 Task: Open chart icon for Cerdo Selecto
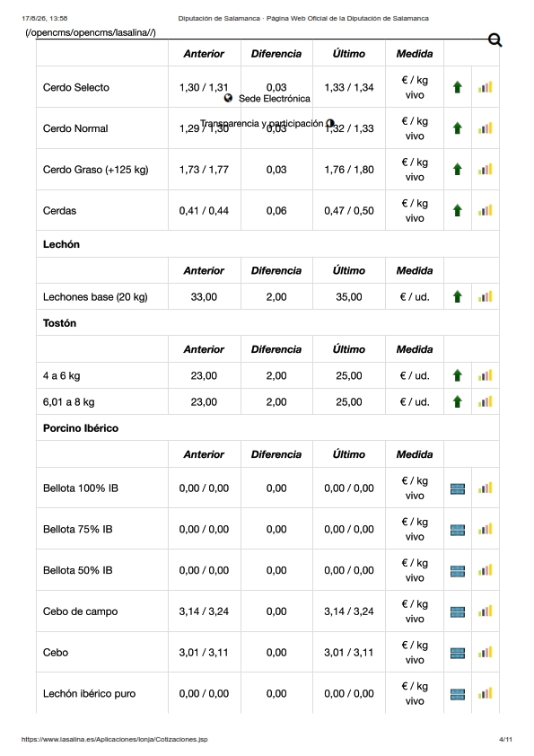[486, 87]
